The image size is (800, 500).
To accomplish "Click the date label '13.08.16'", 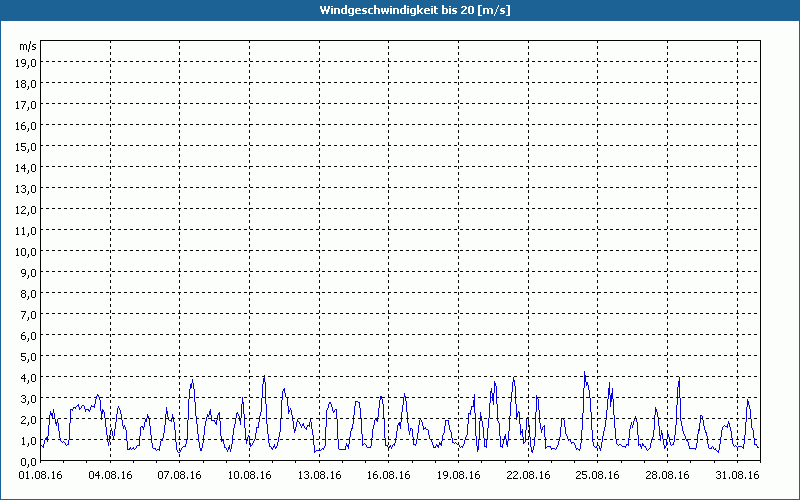I will [x=319, y=475].
